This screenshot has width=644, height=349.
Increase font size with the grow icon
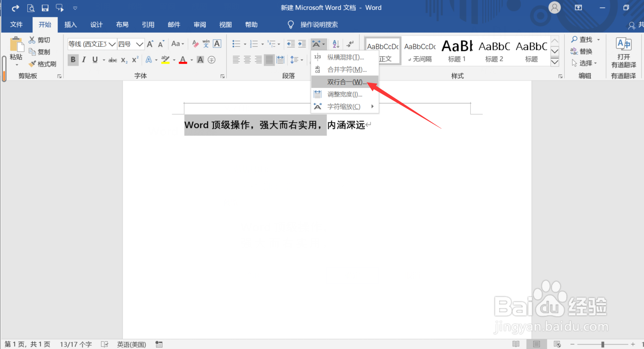150,44
